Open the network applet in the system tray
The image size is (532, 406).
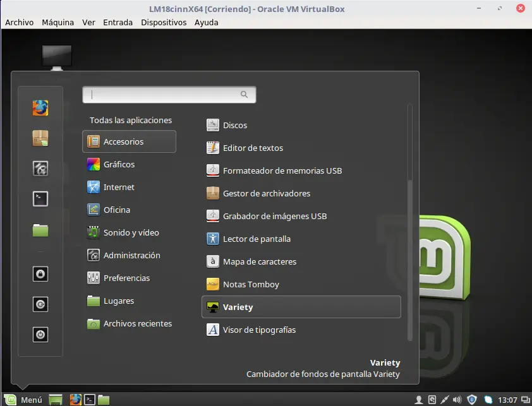488,400
